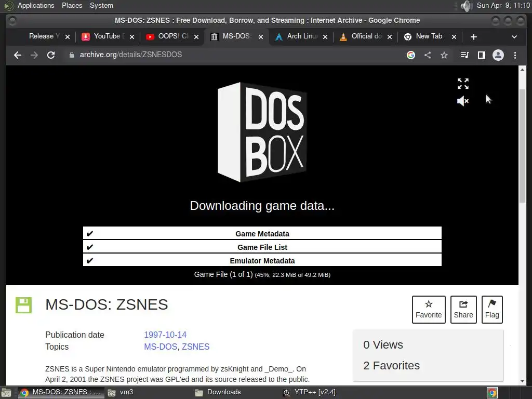Open Chrome profile avatar menu
The image size is (532, 399).
pyautogui.click(x=498, y=55)
